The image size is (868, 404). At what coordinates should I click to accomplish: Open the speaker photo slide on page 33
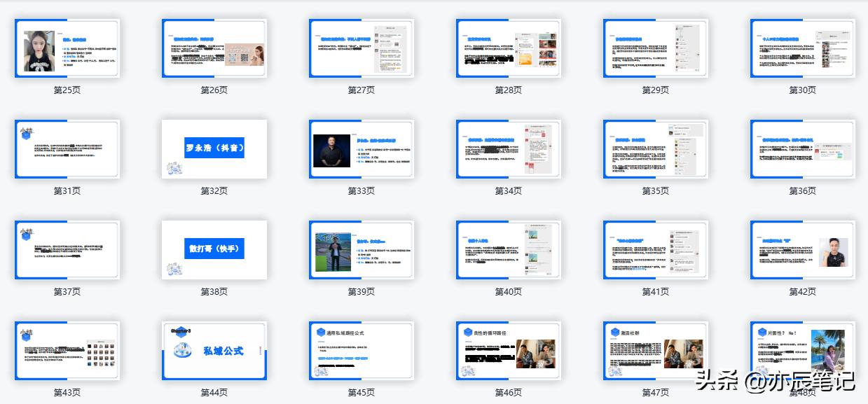click(x=361, y=148)
